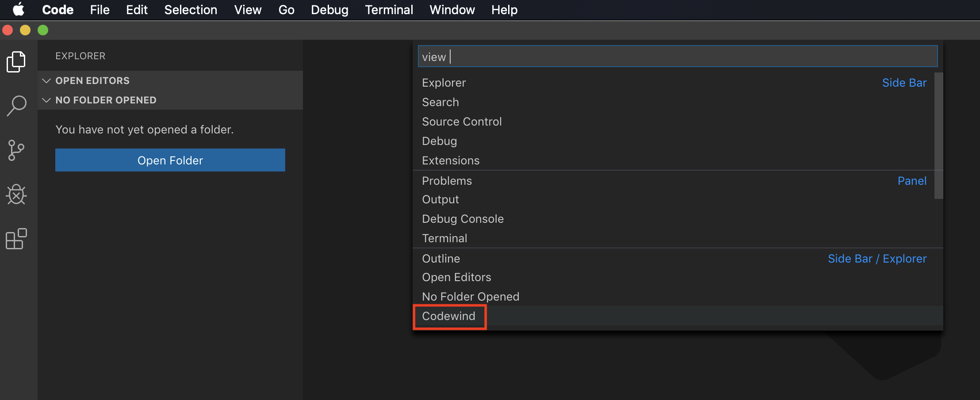Open the Source Control activity bar icon
Image resolution: width=980 pixels, height=400 pixels.
tap(16, 151)
